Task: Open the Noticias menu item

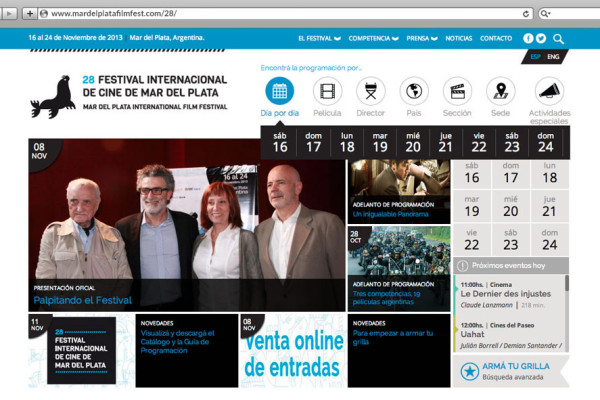Action: coord(458,38)
